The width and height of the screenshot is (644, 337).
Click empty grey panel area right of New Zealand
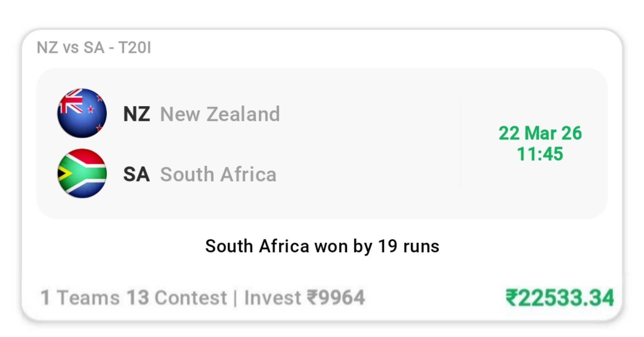368,114
